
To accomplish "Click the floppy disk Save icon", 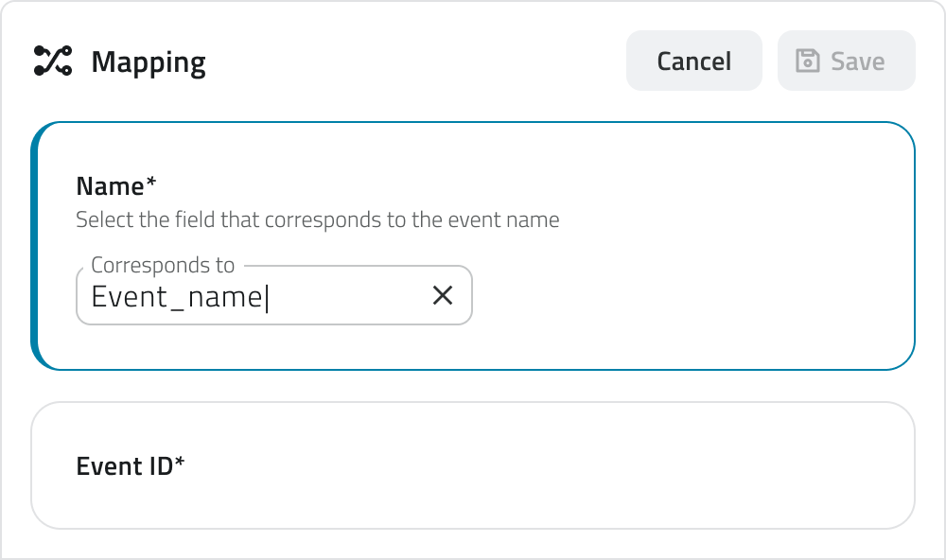I will 808,61.
